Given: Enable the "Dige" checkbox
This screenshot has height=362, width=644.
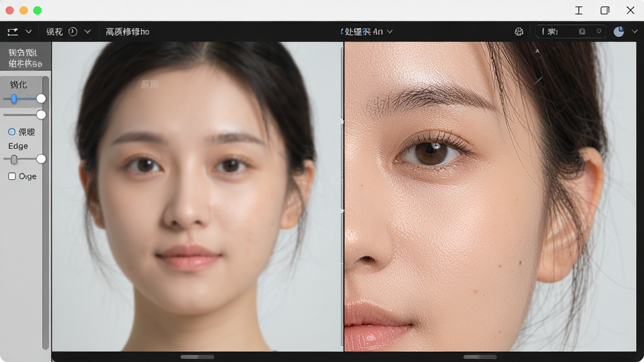Looking at the screenshot, I should click(x=12, y=176).
